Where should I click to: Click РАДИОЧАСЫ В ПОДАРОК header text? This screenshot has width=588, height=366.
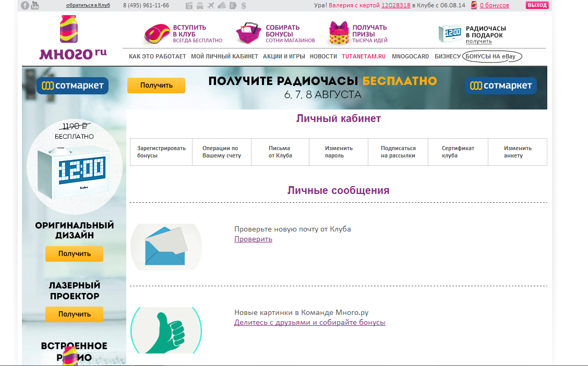tap(486, 32)
